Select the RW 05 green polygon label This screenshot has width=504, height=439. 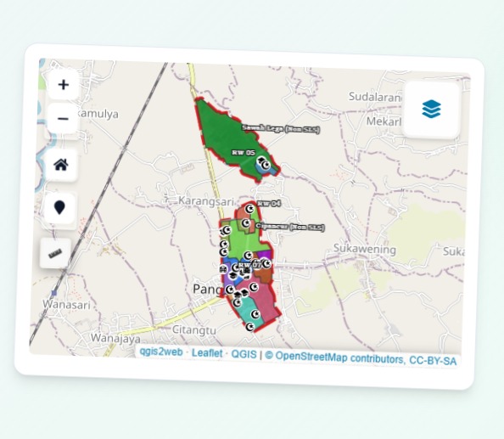pos(244,152)
